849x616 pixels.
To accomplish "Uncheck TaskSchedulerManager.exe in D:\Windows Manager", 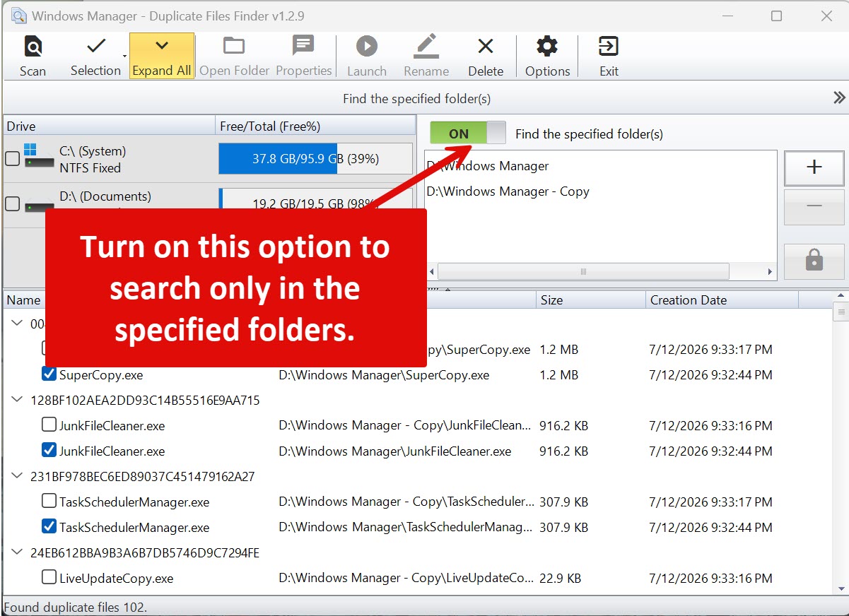I will 49,527.
